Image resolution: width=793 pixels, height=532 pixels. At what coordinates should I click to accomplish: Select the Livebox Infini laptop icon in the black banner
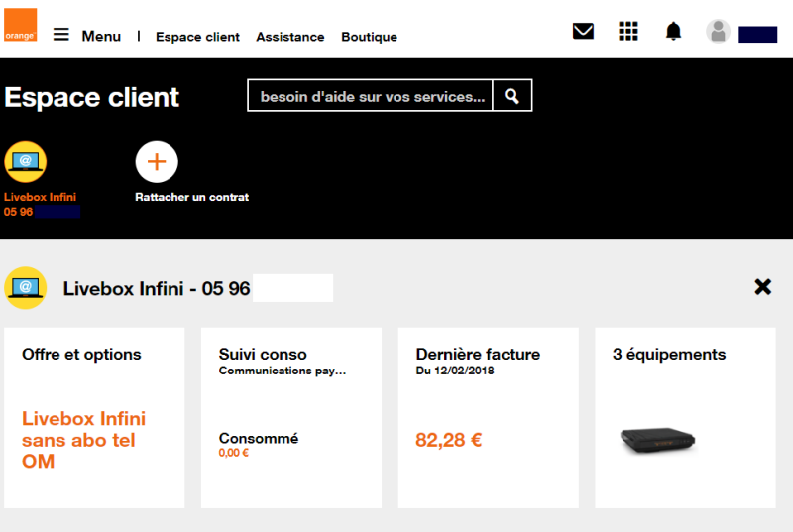point(26,161)
